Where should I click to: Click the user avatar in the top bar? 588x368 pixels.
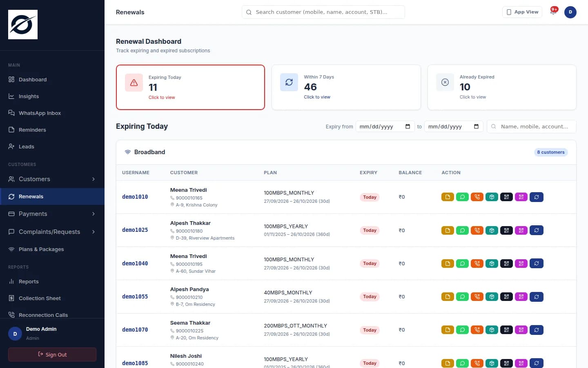[570, 12]
